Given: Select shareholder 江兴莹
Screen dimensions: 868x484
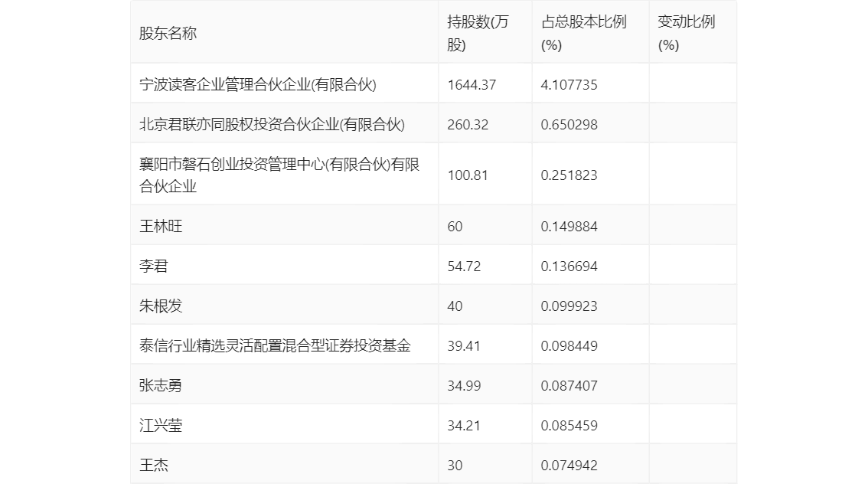Looking at the screenshot, I should (161, 426).
